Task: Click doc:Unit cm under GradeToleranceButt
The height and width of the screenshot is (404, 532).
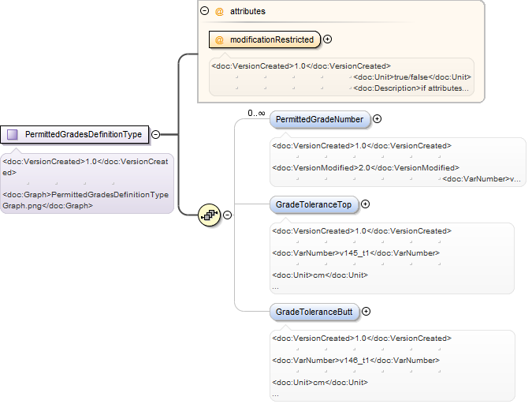Action: pyautogui.click(x=320, y=383)
